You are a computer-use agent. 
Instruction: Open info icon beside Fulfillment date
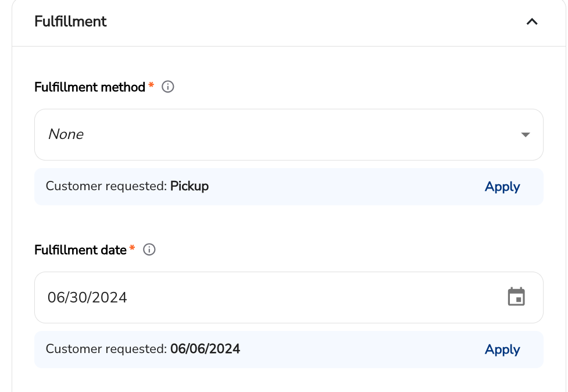[x=149, y=250]
